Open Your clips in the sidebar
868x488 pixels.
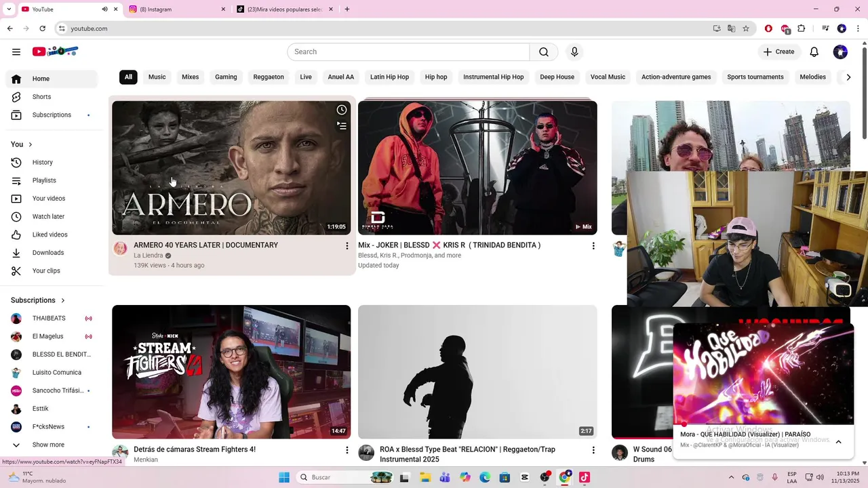pos(52,271)
